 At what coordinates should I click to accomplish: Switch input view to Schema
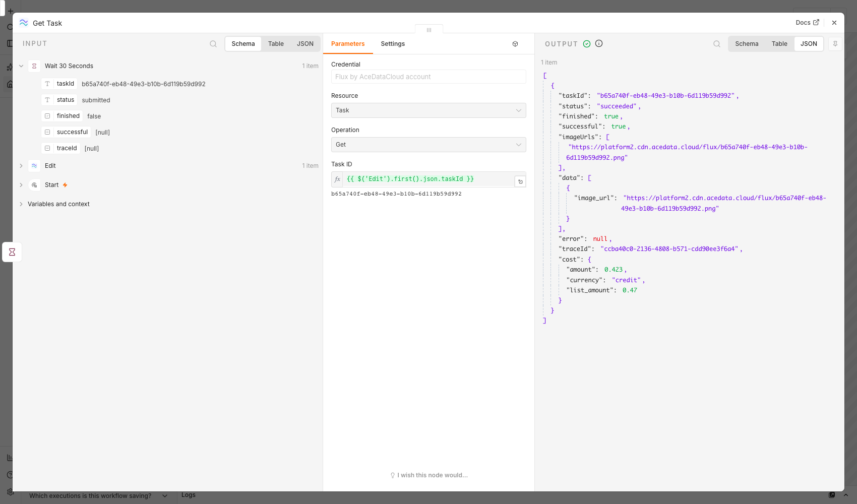(243, 44)
